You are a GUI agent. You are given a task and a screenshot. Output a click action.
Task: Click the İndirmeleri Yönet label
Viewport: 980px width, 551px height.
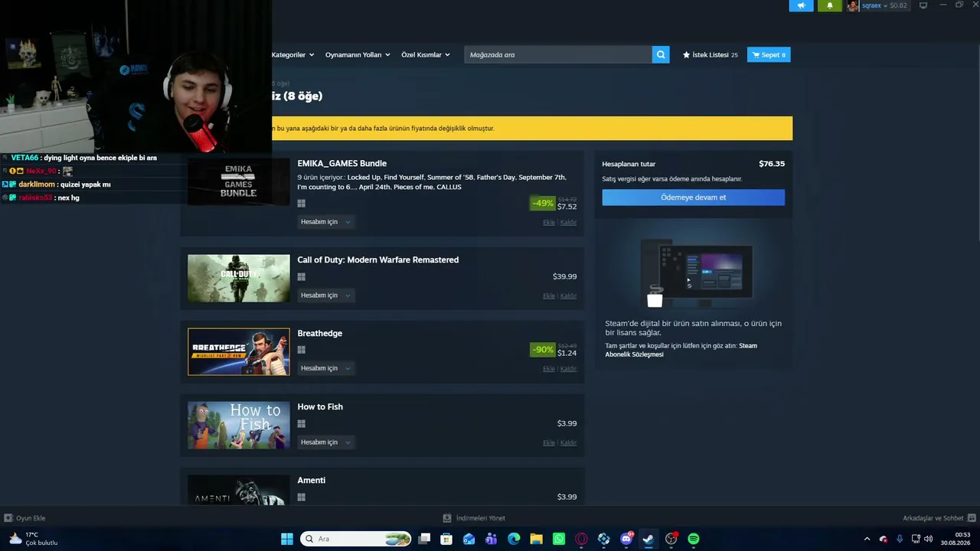[x=481, y=518]
